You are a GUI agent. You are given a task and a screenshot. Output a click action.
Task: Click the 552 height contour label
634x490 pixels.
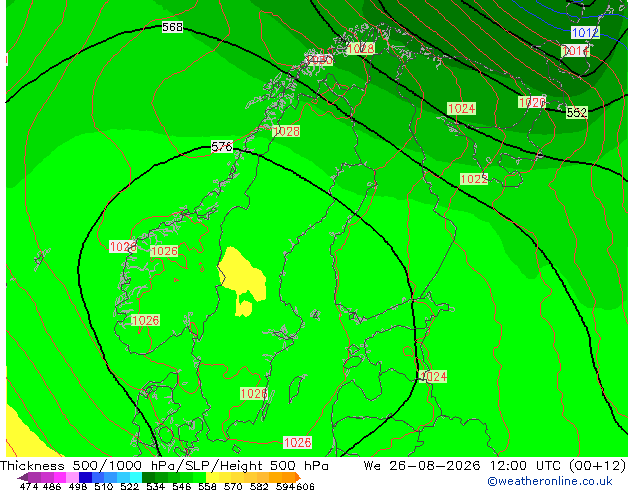point(577,112)
